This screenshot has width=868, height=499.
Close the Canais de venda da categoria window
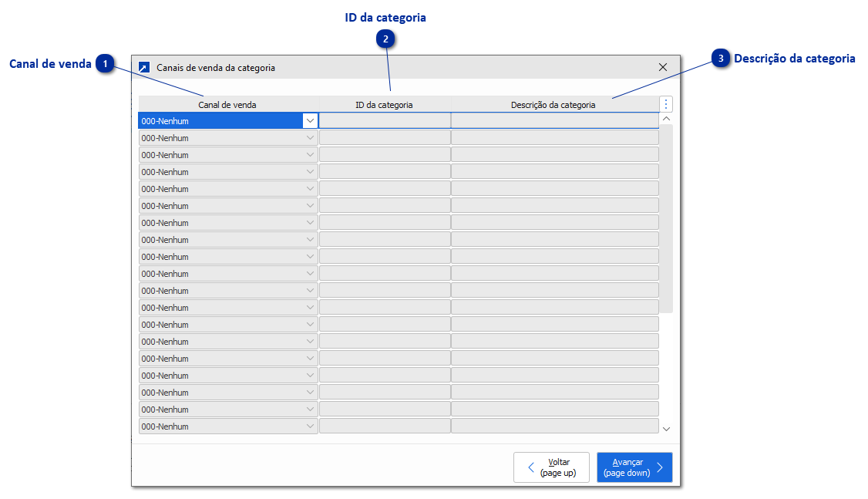click(x=663, y=67)
